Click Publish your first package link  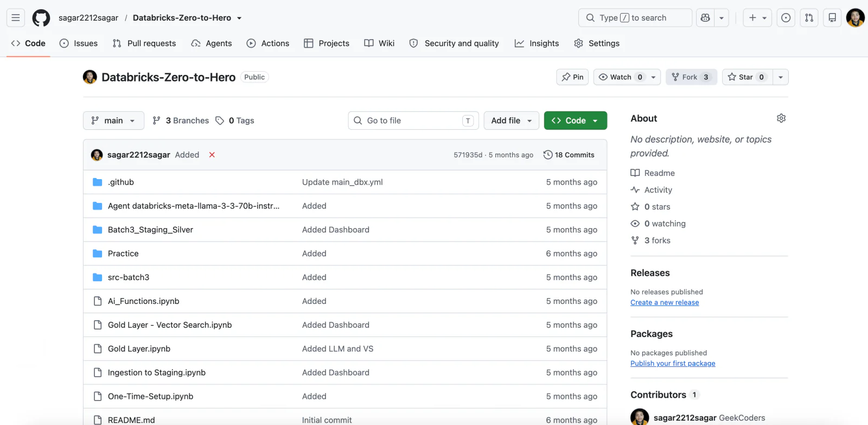(x=673, y=364)
